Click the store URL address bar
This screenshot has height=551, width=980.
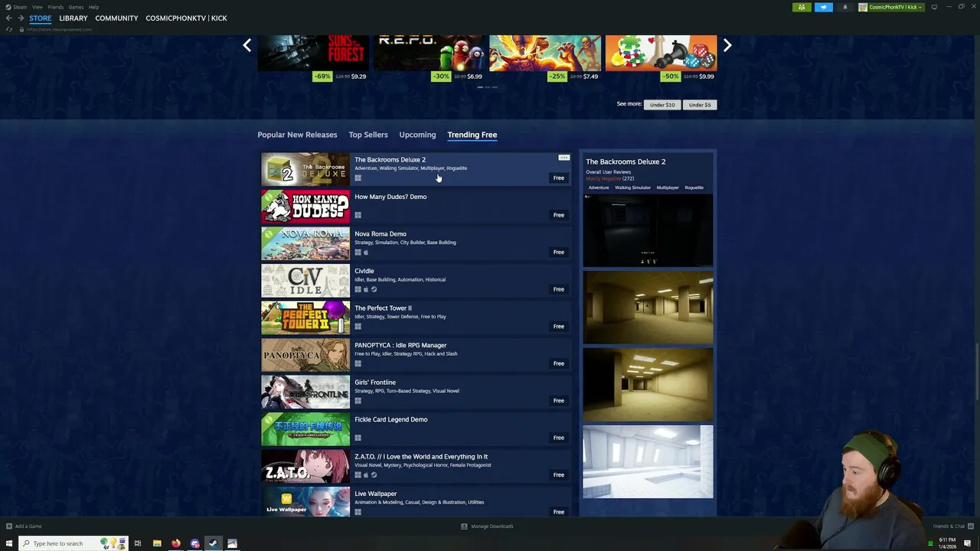pyautogui.click(x=59, y=29)
